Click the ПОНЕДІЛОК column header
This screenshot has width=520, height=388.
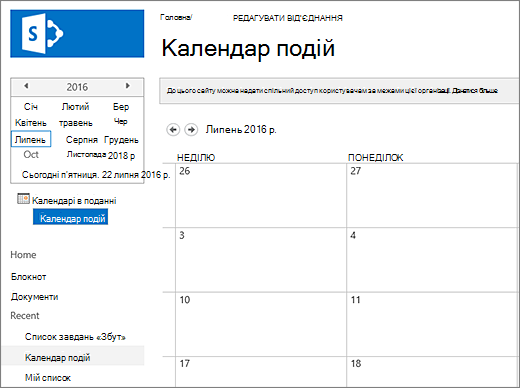click(x=376, y=157)
